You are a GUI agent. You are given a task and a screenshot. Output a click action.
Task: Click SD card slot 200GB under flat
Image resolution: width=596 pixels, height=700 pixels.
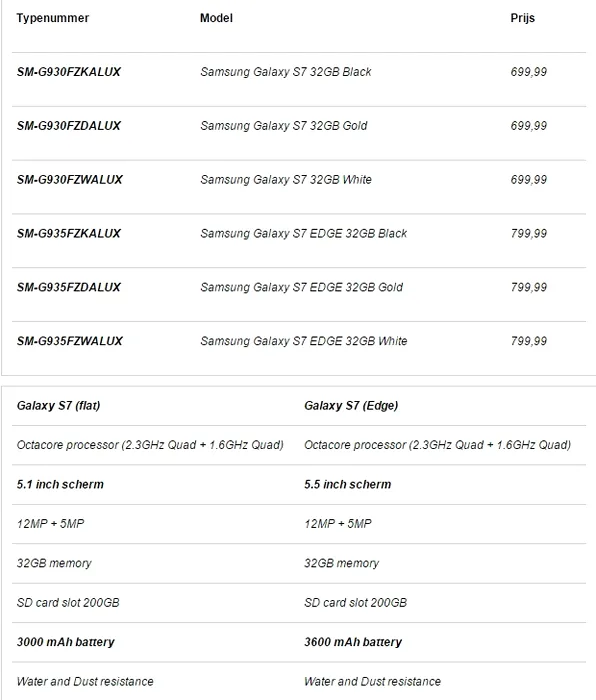[x=68, y=603]
